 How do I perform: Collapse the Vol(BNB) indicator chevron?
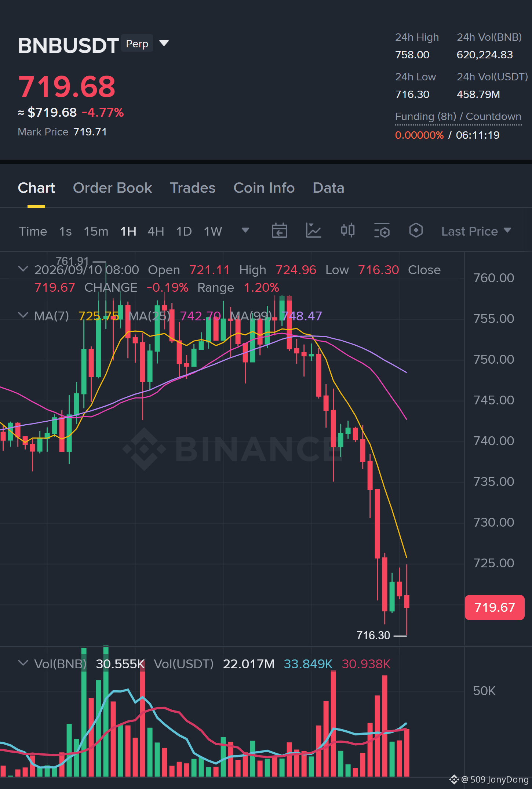tap(23, 663)
